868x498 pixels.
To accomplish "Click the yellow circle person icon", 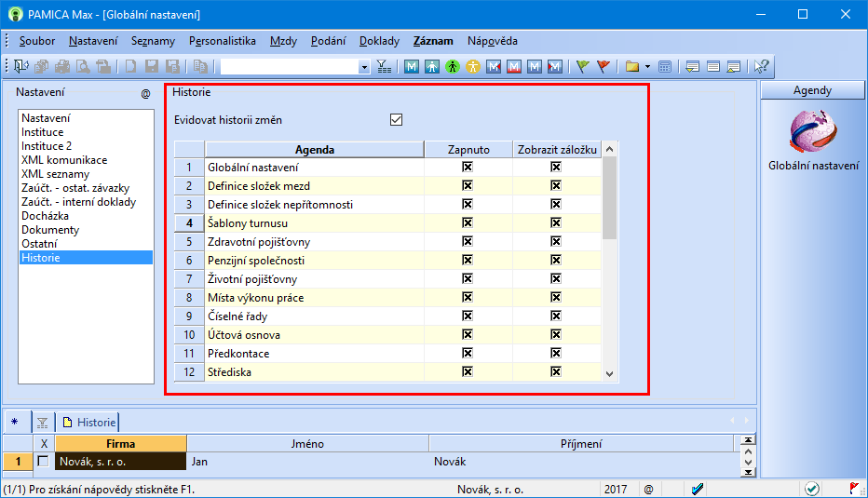I will 473,66.
